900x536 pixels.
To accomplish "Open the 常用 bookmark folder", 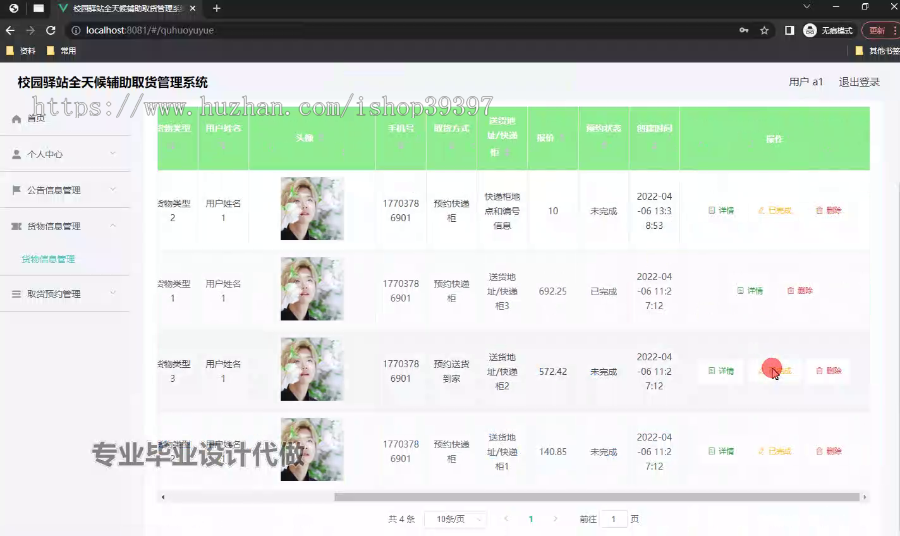I will (61, 51).
